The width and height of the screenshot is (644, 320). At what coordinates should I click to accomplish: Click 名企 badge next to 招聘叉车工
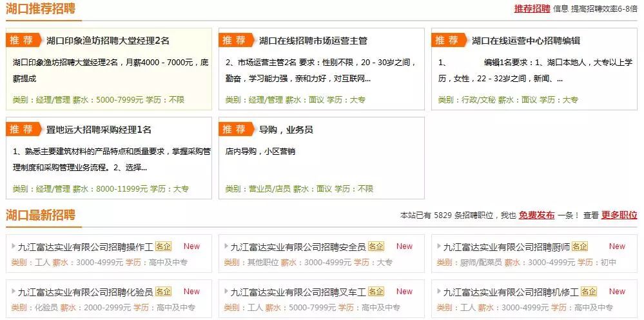pos(376,292)
